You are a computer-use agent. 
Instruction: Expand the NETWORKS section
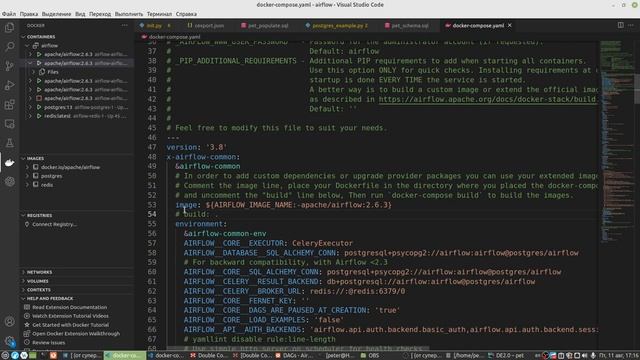pyautogui.click(x=23, y=272)
